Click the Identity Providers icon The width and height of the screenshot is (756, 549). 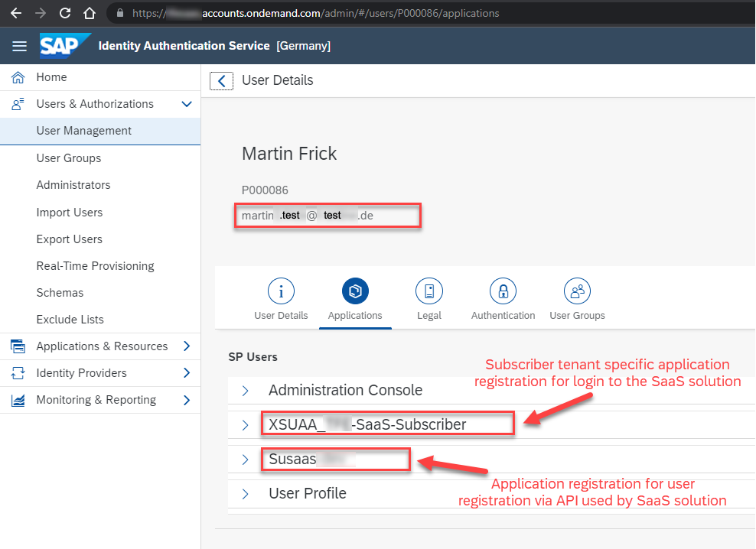click(18, 373)
